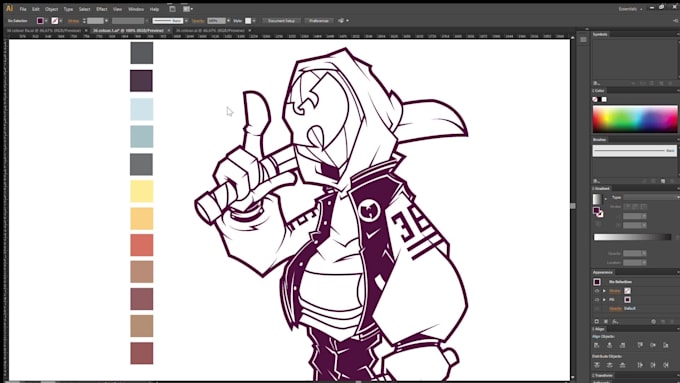Click horizontal align right icon in Align panel
This screenshot has width=680, height=383.
(x=622, y=345)
